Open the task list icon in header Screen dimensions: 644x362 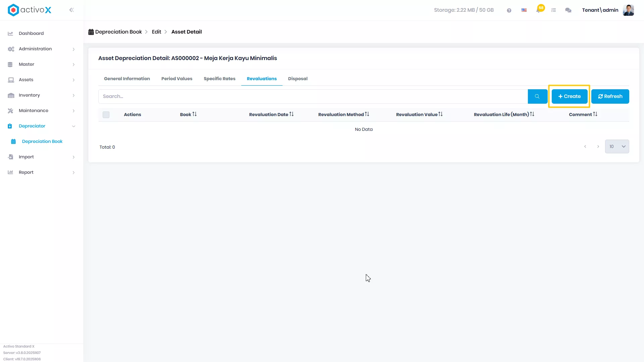(553, 10)
